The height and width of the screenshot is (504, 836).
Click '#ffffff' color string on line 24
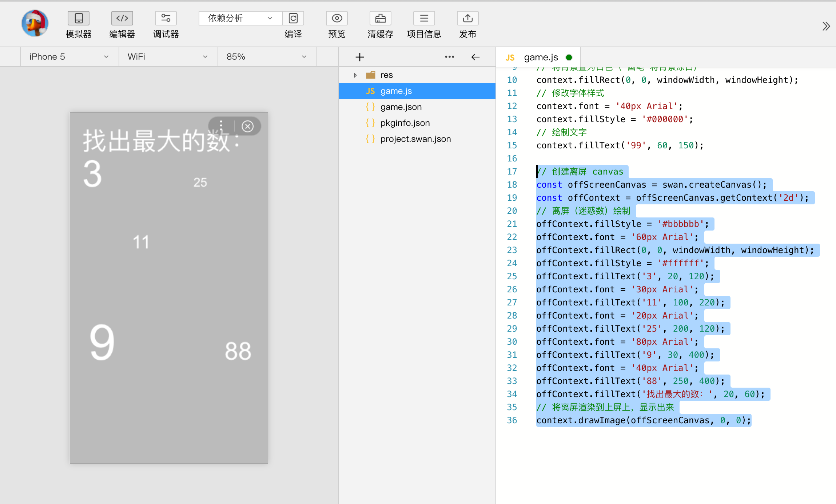[681, 263]
